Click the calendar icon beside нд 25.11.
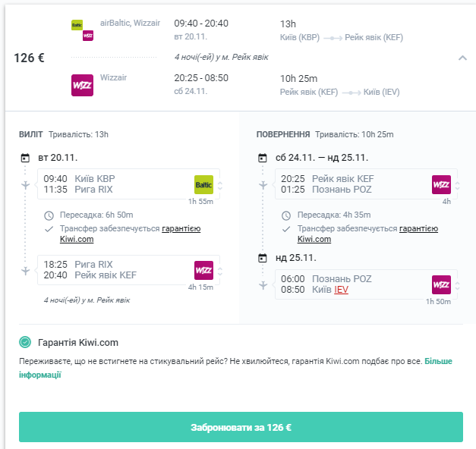The image size is (476, 449). [263, 258]
